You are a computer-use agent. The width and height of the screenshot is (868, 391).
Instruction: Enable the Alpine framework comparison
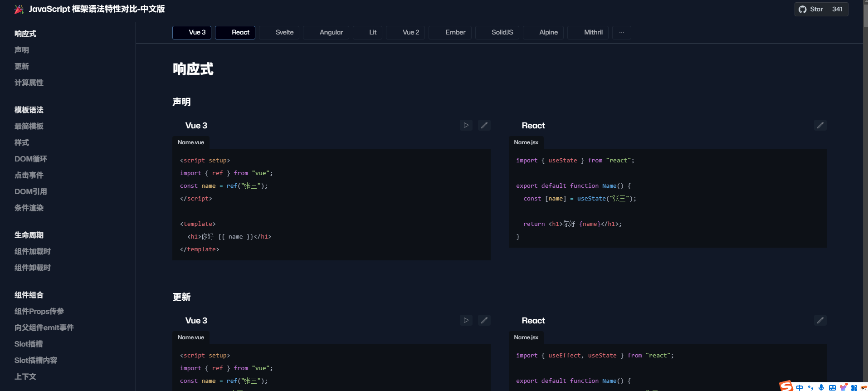(x=543, y=33)
